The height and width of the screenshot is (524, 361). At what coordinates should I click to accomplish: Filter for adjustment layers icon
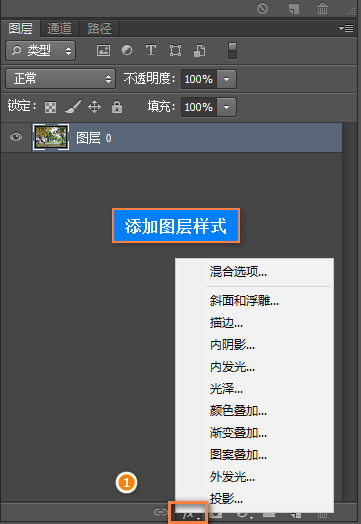point(127,50)
